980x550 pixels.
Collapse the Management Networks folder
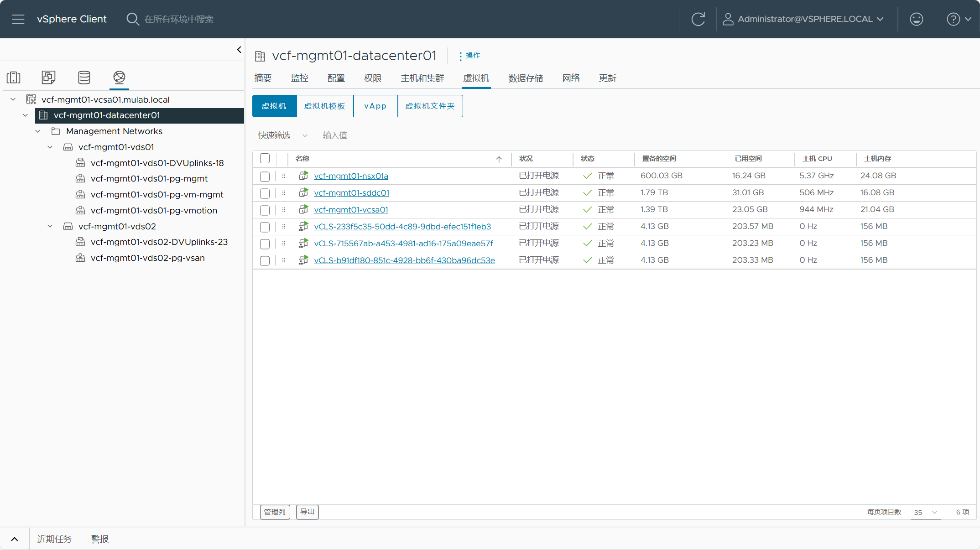(x=38, y=131)
